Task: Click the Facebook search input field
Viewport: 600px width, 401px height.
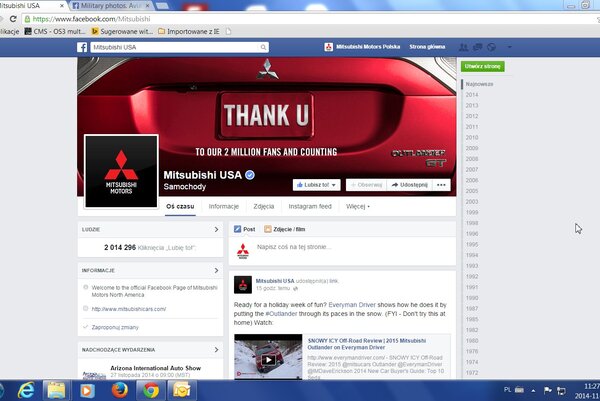Action: [175, 47]
